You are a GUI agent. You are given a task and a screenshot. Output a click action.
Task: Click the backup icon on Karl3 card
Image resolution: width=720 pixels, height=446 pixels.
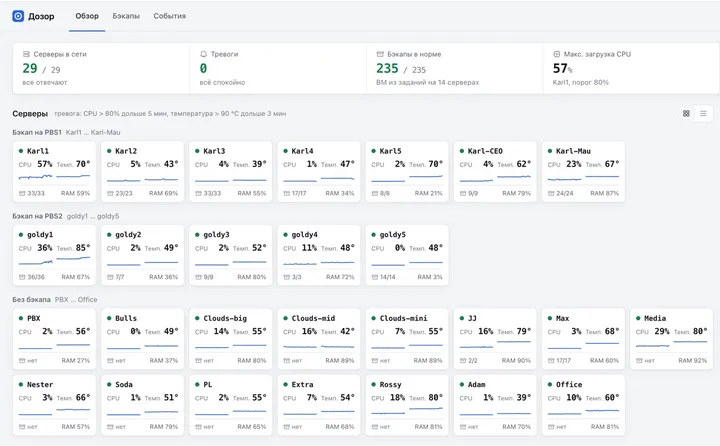[x=198, y=193]
